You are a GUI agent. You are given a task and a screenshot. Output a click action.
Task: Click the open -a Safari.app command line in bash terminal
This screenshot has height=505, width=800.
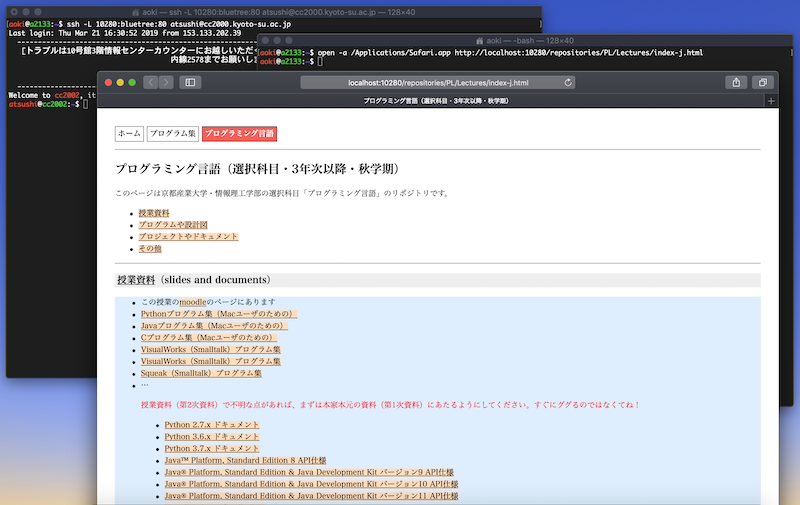tap(510, 53)
